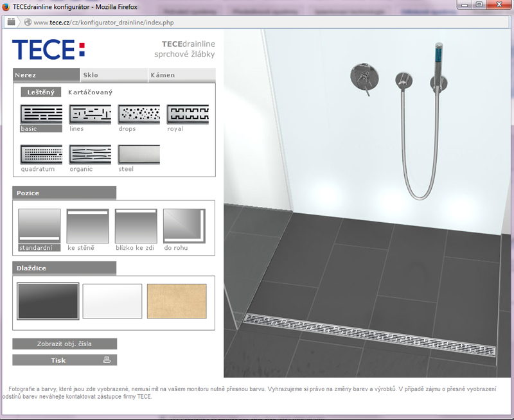Image resolution: width=514 pixels, height=420 pixels.
Task: Choose the dark gray tile swatch
Action: pos(48,301)
